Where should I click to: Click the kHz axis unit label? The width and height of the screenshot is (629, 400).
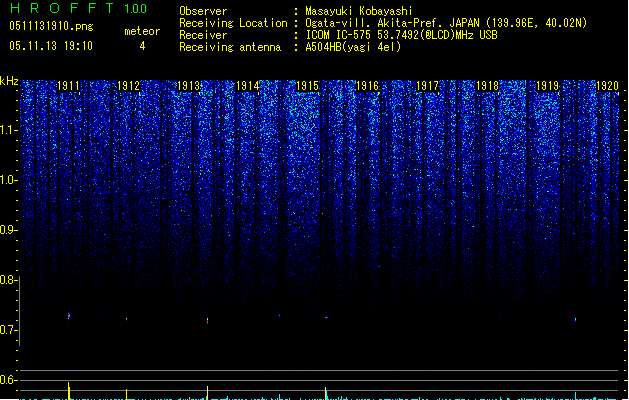(9, 81)
